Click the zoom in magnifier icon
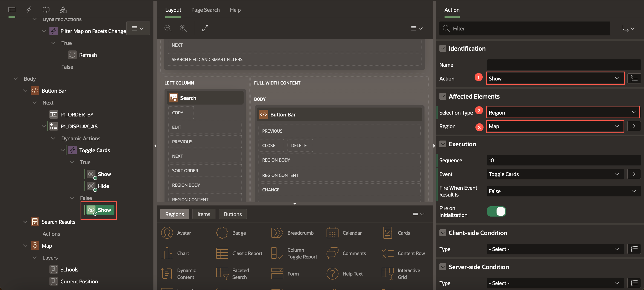Viewport: 644px width, 290px height. (x=183, y=28)
